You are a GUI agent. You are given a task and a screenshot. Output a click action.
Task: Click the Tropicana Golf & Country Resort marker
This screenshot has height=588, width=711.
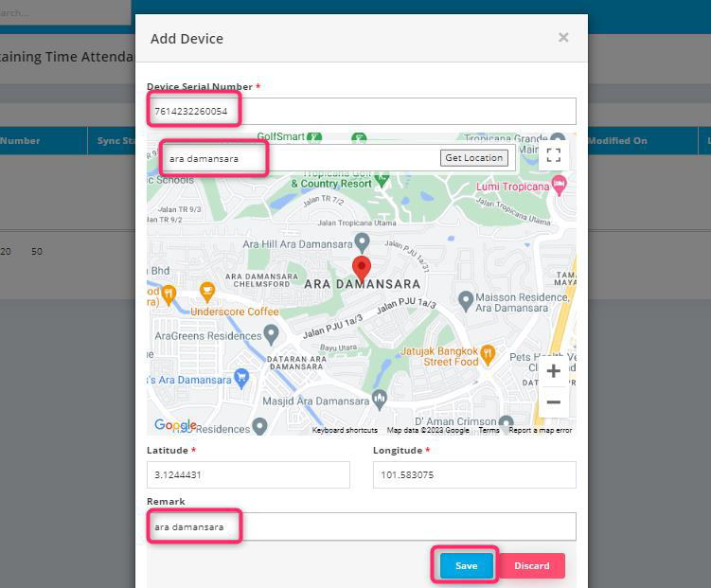pyautogui.click(x=382, y=181)
